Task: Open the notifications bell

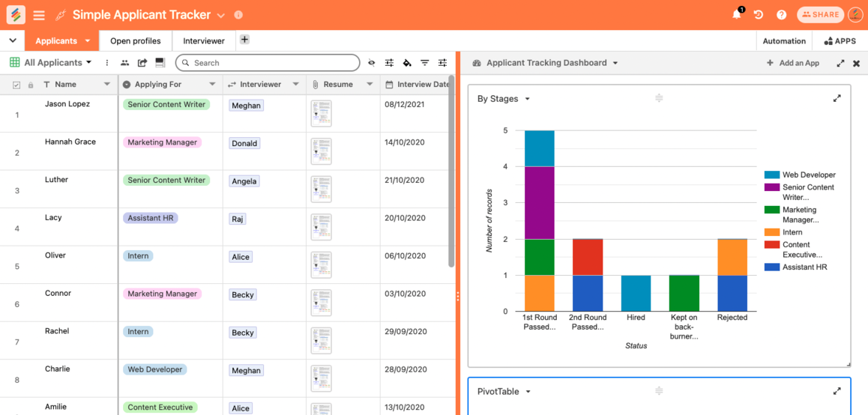Action: pyautogui.click(x=737, y=15)
